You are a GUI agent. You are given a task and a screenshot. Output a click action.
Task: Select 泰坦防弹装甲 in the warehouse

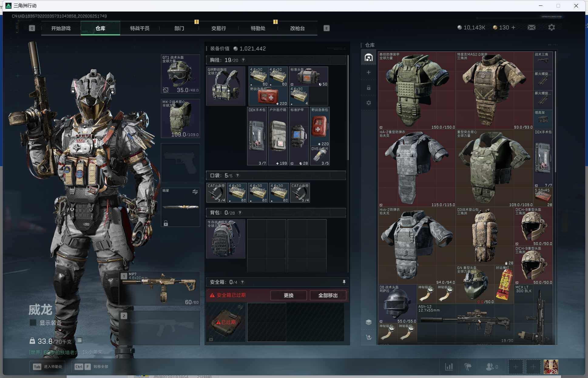click(417, 91)
